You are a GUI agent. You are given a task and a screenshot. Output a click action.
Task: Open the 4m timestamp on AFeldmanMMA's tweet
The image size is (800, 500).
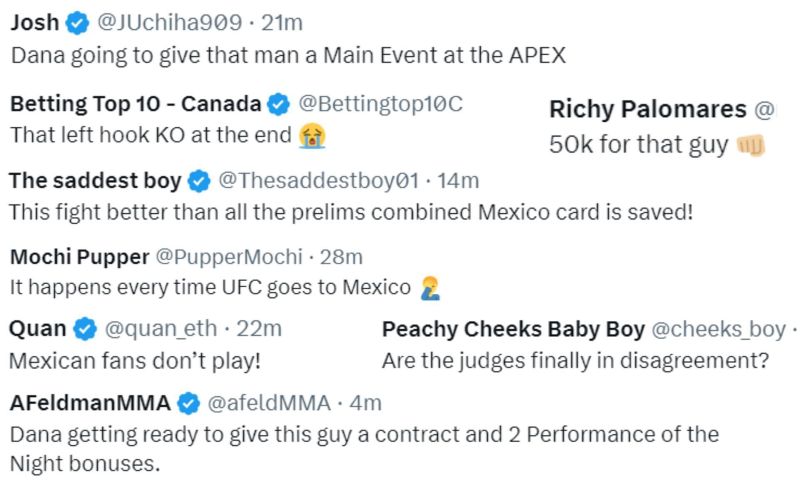pos(367,404)
